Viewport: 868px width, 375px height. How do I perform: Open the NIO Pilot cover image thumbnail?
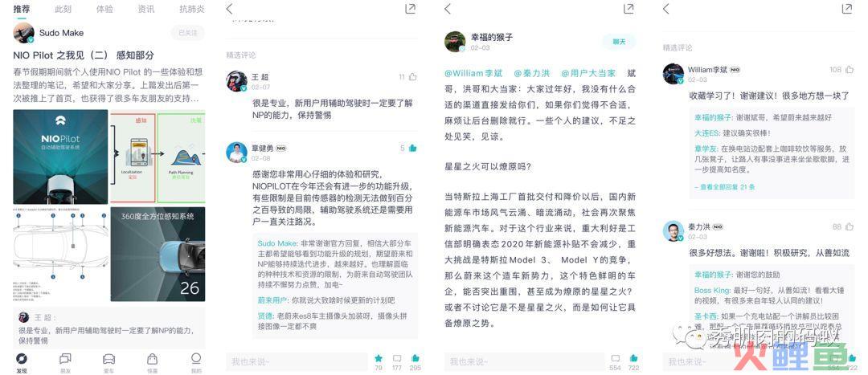60,157
